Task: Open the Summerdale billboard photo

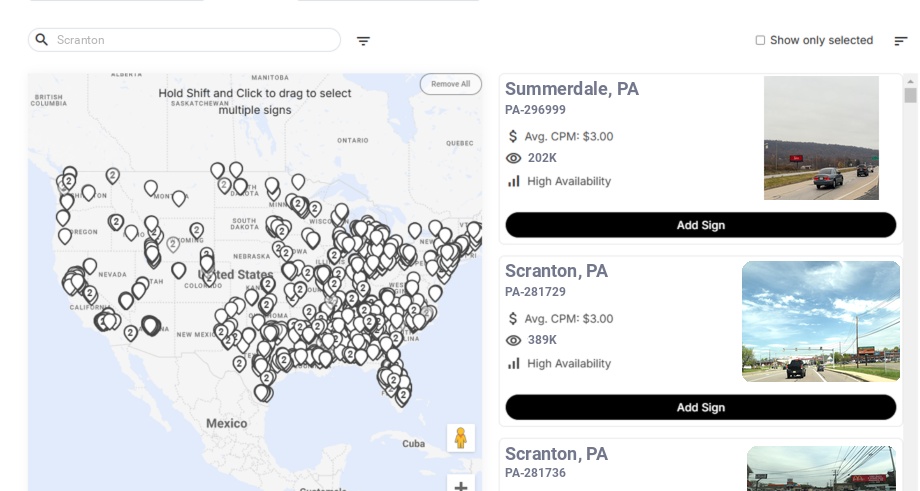Action: tap(821, 138)
